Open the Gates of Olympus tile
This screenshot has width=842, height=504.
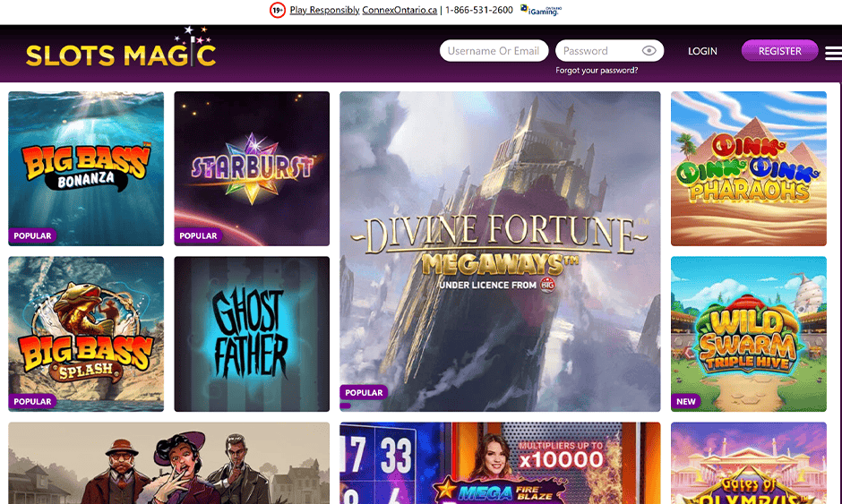[x=749, y=463]
